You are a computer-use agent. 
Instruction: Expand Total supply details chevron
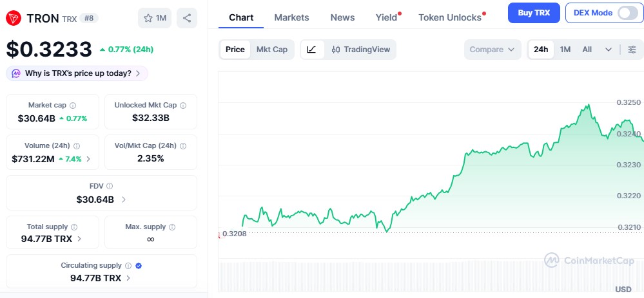[79, 239]
